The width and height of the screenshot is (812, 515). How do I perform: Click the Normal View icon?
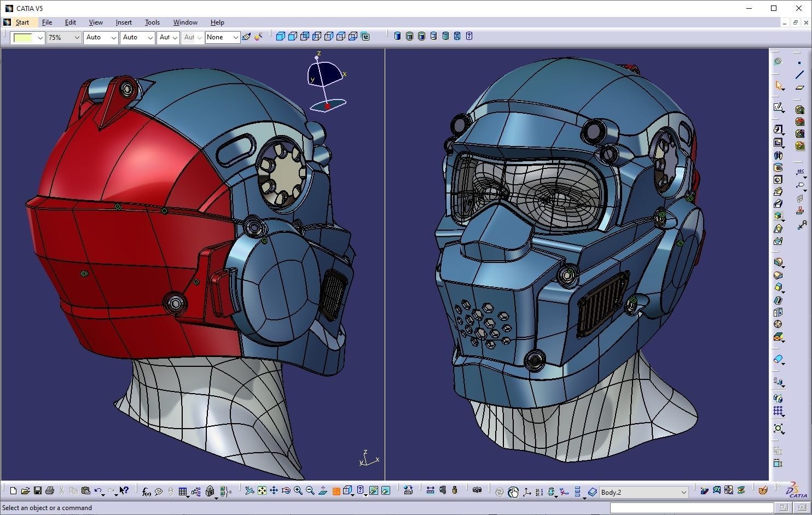point(323,491)
